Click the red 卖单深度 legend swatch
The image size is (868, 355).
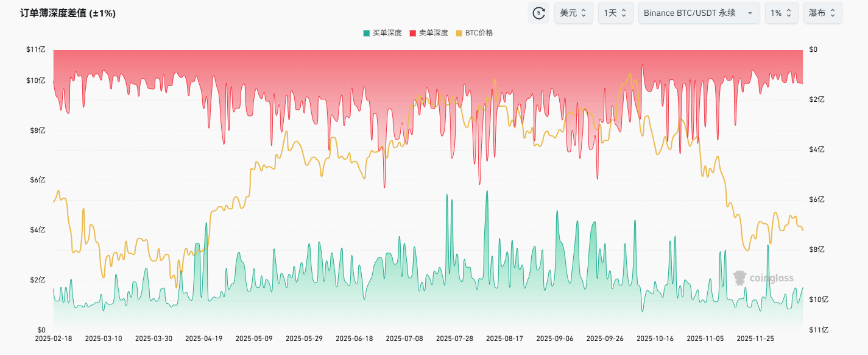[x=412, y=33]
